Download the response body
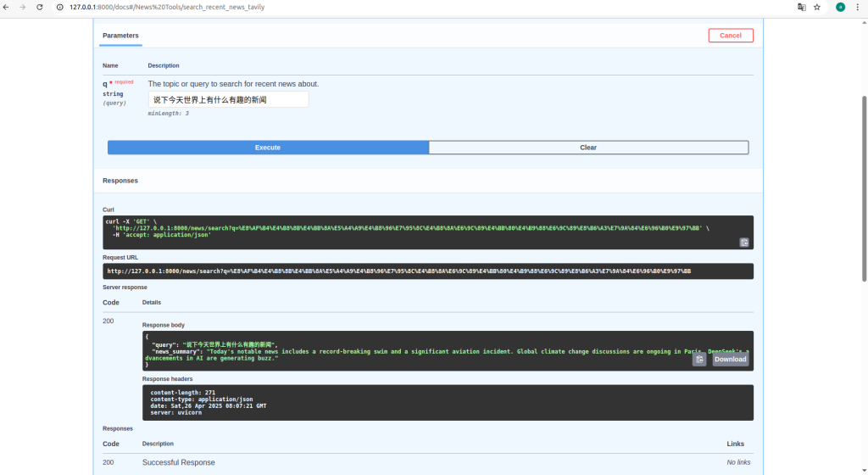 click(730, 360)
